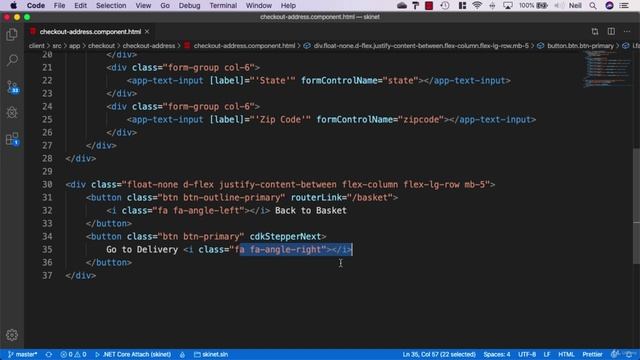This screenshot has height=360, width=640.
Task: Change indentation via Spaces: 4
Action: click(497, 354)
